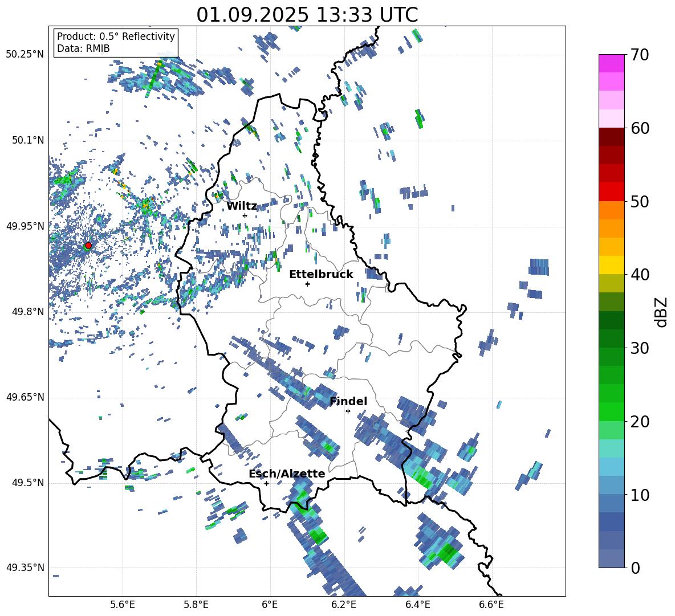
Task: Click the 'Data: RMIB' text
Action: (83, 48)
